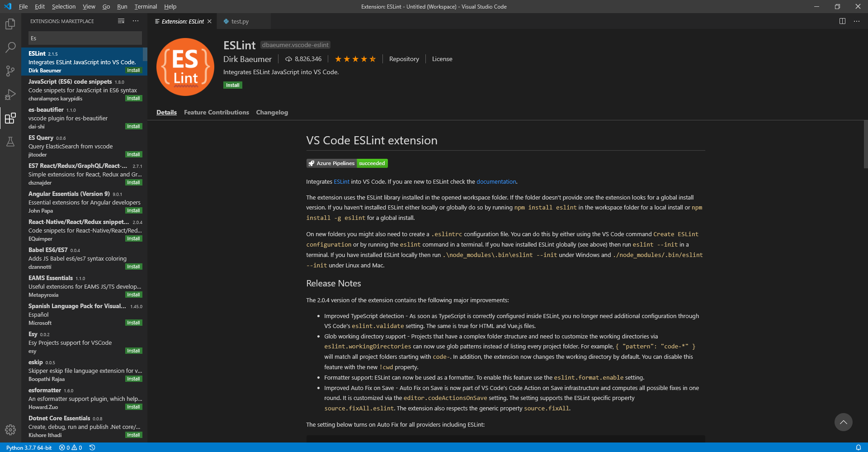Install Babel ES6/ES7 extension
This screenshot has width=868, height=452.
(133, 266)
